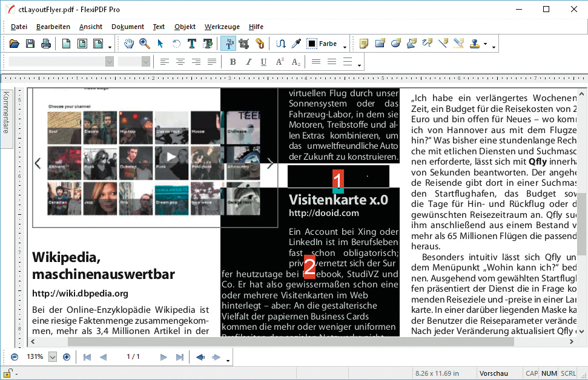Select the Stamp annotation tool
The height and width of the screenshot is (380, 588).
[475, 44]
